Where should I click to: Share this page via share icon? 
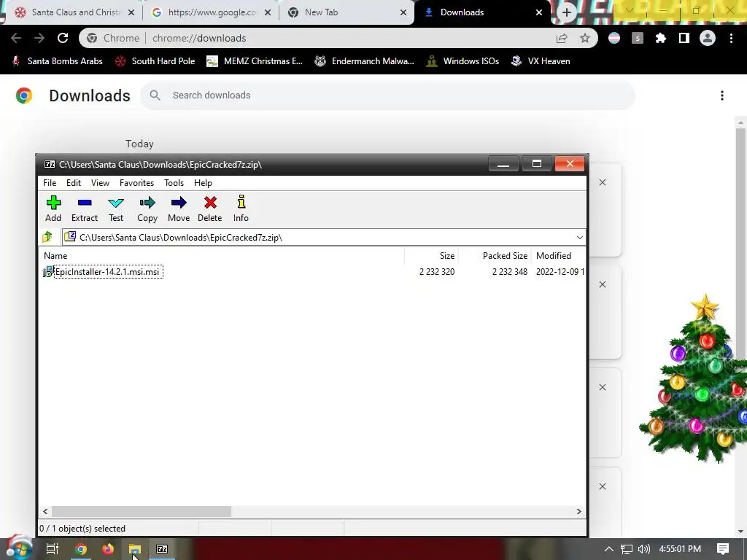pyautogui.click(x=562, y=38)
